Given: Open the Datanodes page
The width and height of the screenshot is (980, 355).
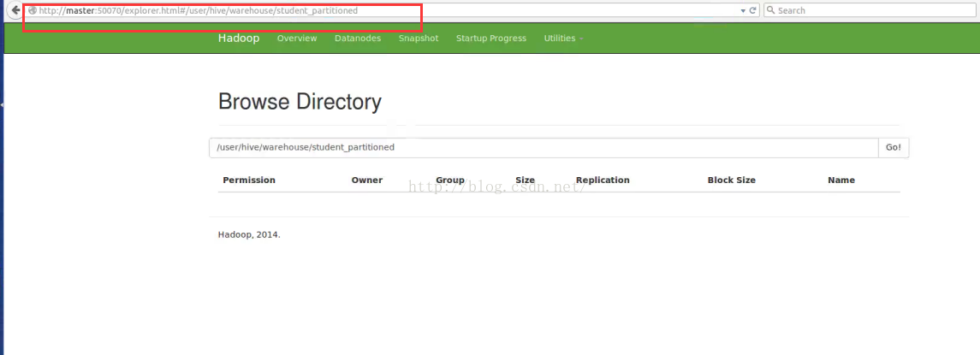Looking at the screenshot, I should 358,38.
